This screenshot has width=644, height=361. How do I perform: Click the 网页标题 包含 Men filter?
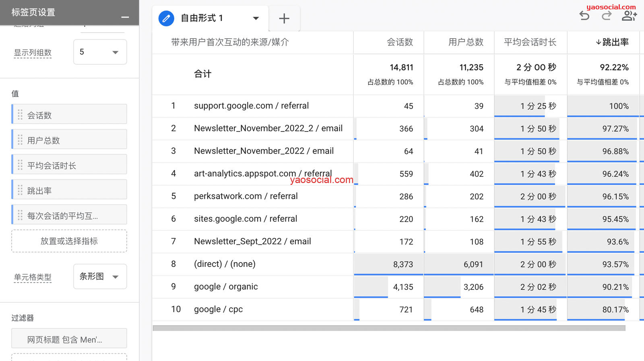(69, 340)
